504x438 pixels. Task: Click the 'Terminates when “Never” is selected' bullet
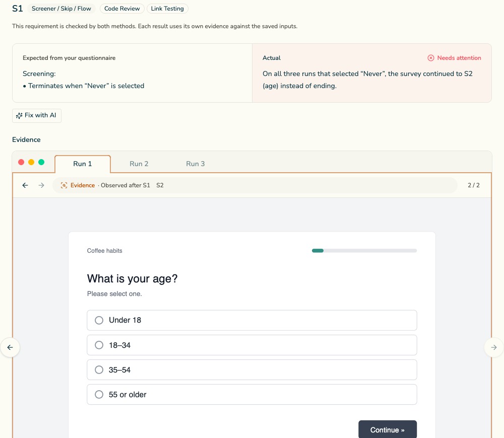(x=84, y=86)
